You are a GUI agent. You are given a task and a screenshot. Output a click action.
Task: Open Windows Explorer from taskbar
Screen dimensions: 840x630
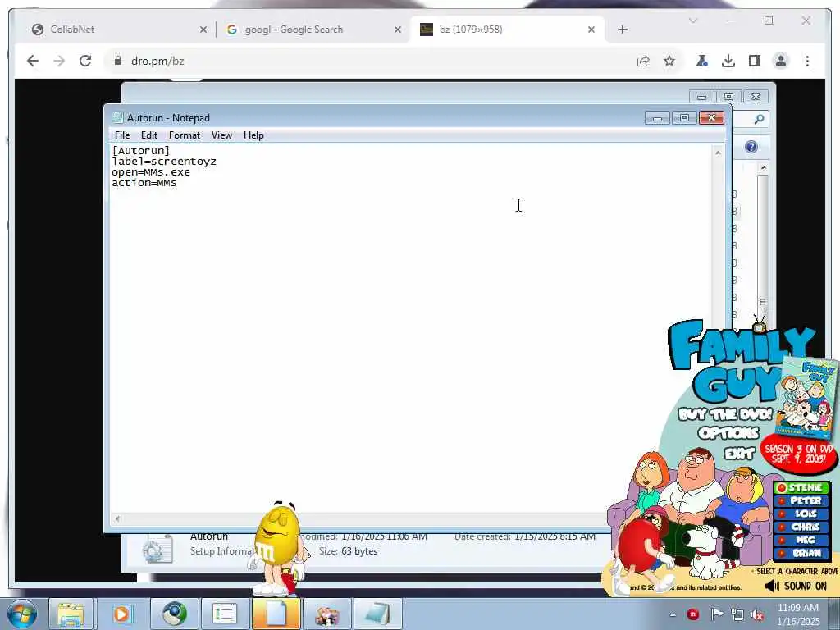(x=71, y=614)
